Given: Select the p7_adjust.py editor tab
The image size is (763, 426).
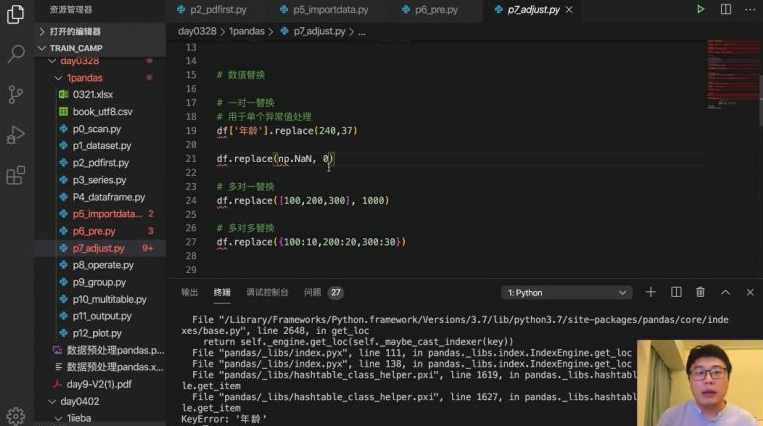Looking at the screenshot, I should [533, 10].
